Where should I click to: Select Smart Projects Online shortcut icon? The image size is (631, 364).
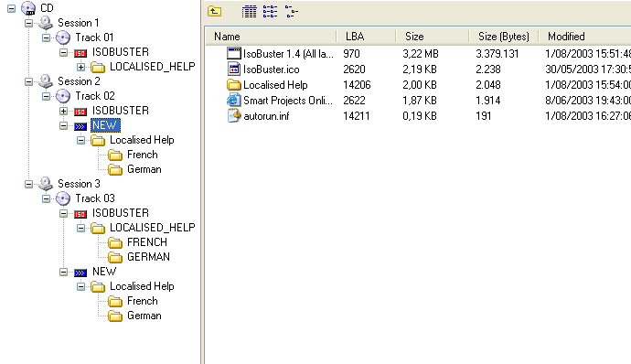(x=234, y=101)
